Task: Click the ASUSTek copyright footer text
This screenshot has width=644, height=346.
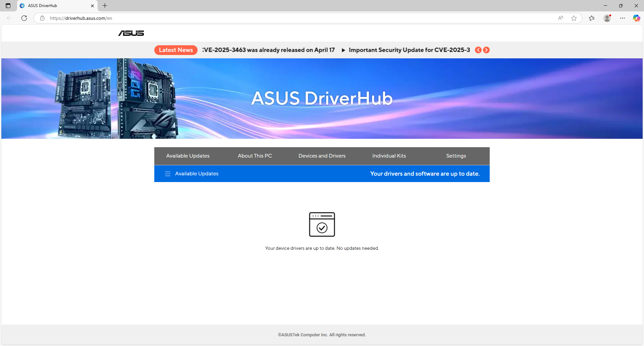Action: click(x=322, y=335)
